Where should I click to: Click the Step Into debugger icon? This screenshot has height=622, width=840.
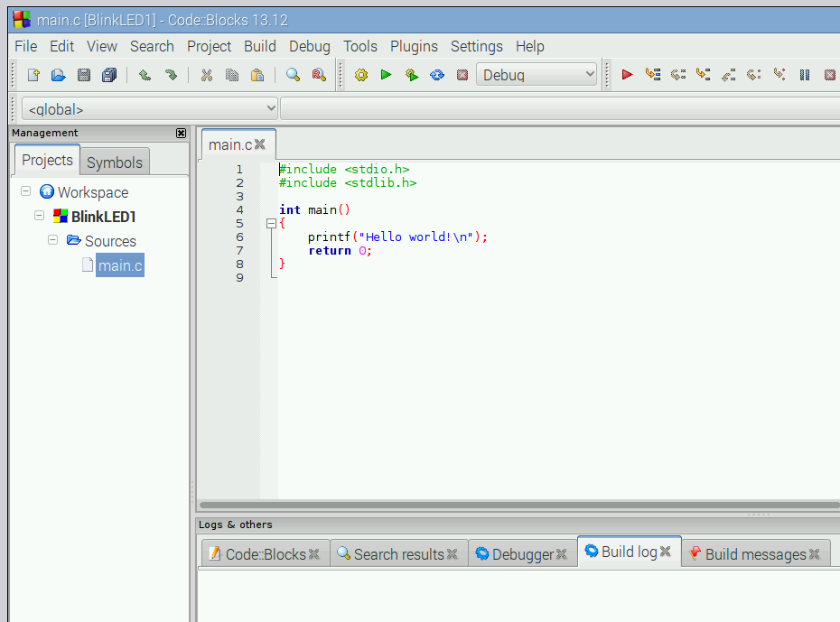coord(703,74)
